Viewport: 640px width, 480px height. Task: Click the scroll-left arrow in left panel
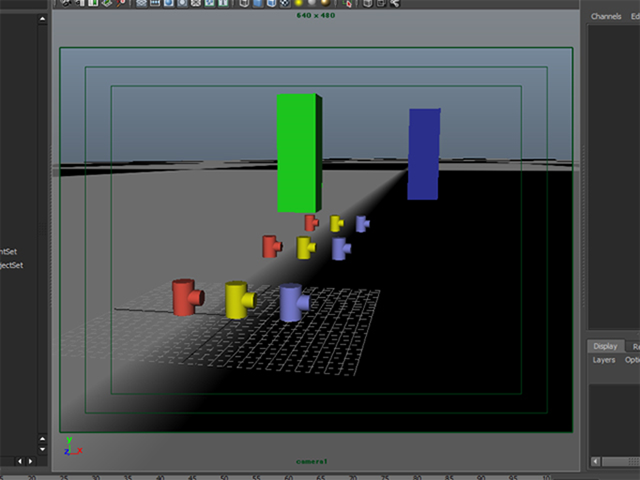(x=20, y=462)
